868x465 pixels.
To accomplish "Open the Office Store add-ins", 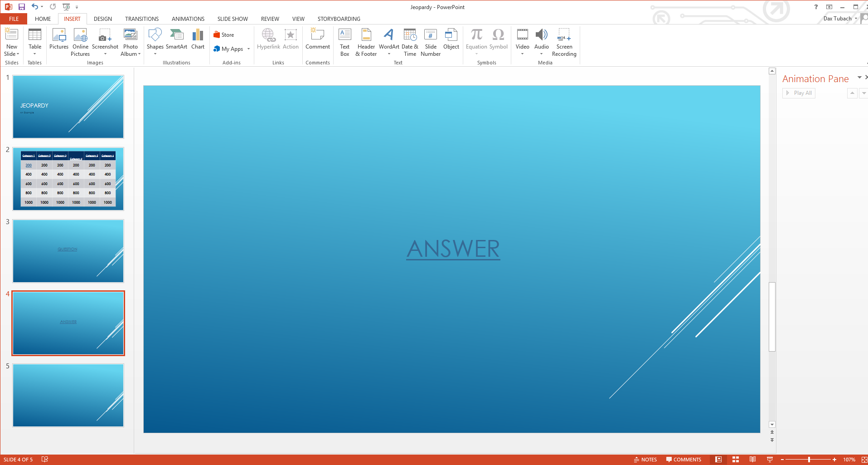I will tap(224, 35).
